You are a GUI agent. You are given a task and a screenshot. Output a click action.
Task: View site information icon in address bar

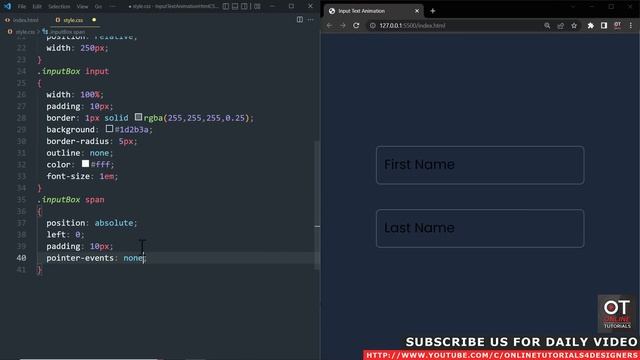click(372, 26)
